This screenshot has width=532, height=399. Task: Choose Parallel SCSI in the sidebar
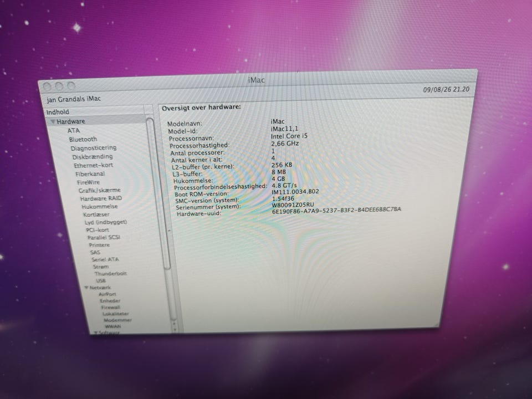pos(104,238)
